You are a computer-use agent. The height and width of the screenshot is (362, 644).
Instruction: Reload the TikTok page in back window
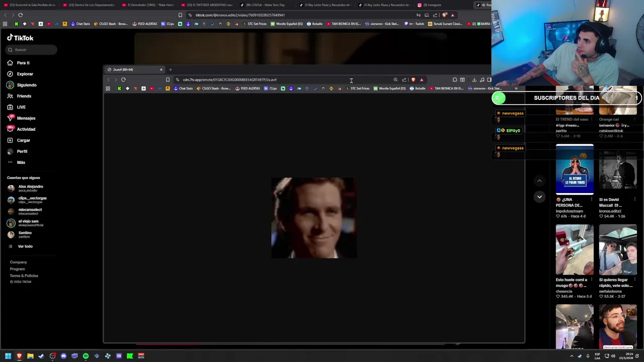tap(21, 15)
